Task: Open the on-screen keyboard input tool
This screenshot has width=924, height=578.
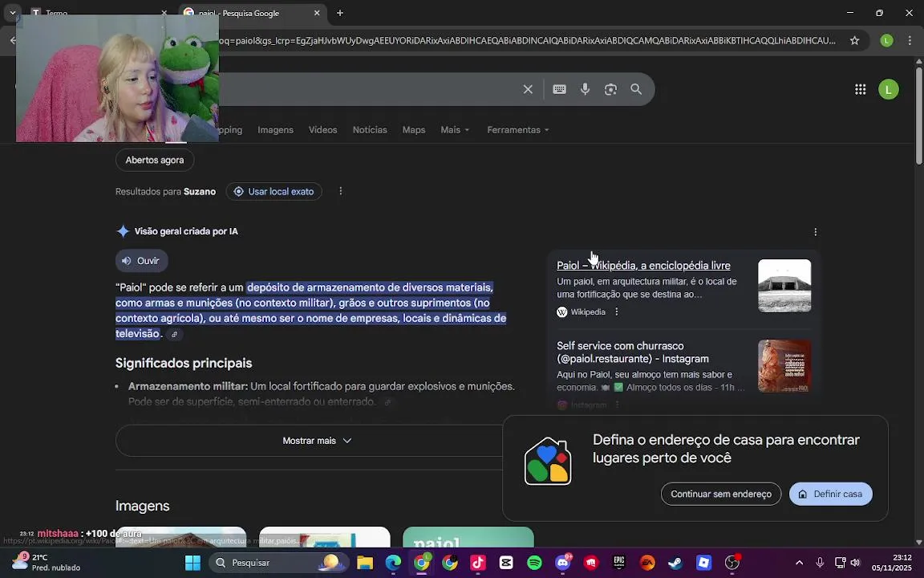Action: tap(559, 89)
